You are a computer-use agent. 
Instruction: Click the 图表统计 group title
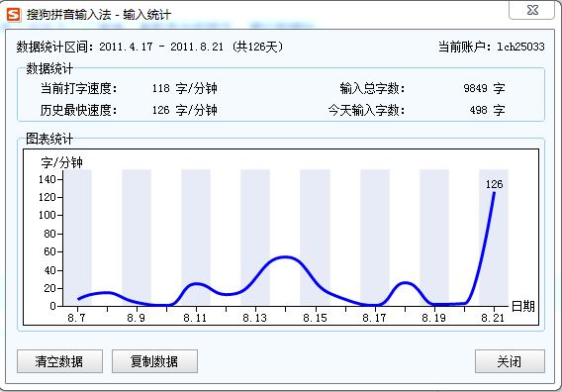coord(49,139)
